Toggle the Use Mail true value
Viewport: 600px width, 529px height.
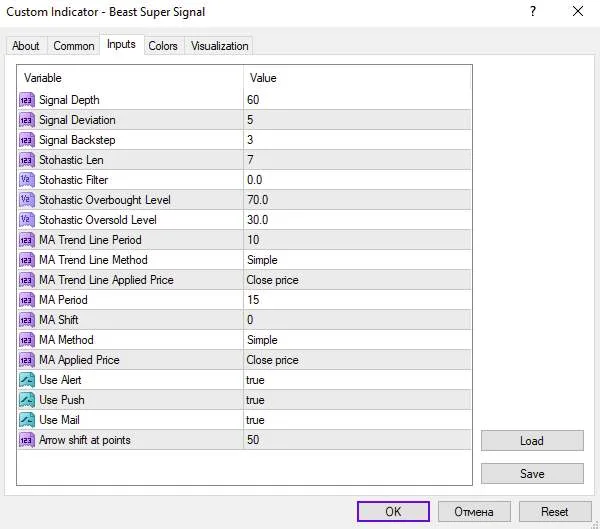point(357,420)
